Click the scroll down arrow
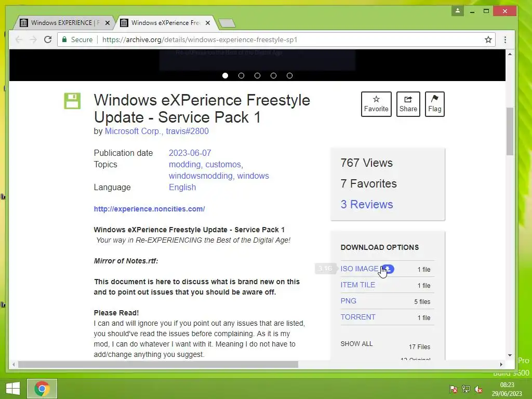This screenshot has height=399, width=532. pyautogui.click(x=510, y=355)
